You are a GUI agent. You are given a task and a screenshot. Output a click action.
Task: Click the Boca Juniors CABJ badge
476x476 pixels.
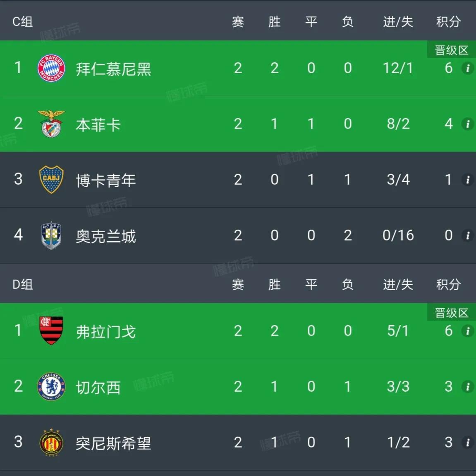pyautogui.click(x=51, y=179)
